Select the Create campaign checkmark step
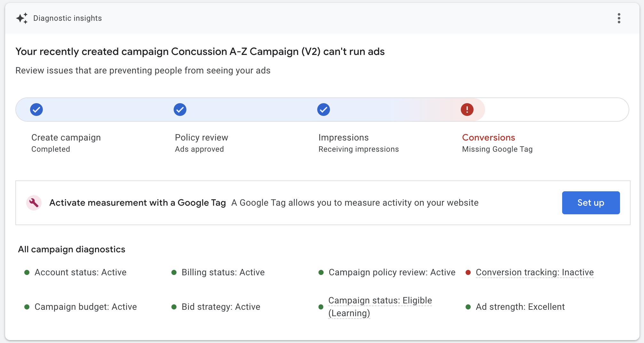The height and width of the screenshot is (343, 644). (x=36, y=110)
